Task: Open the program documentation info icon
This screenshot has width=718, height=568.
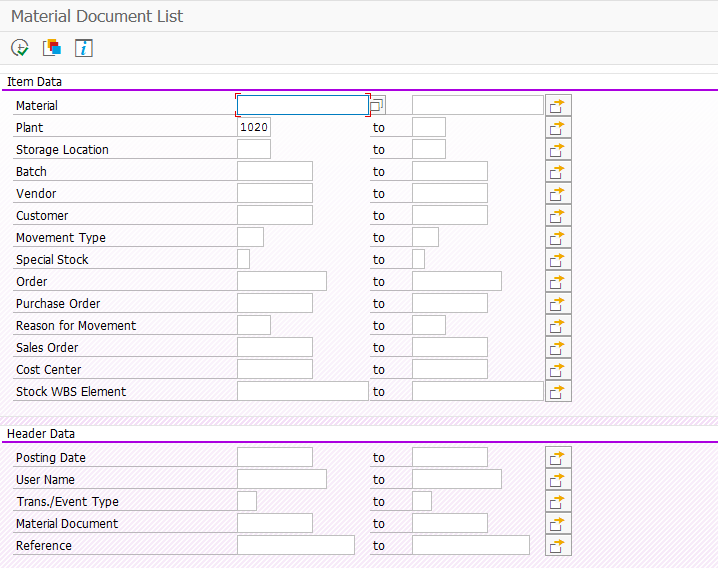Action: coord(84,48)
